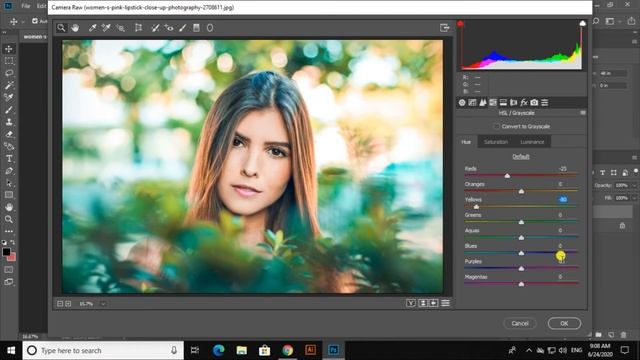640x360 pixels.
Task: Zoom out with the minus button
Action: [x=60, y=304]
